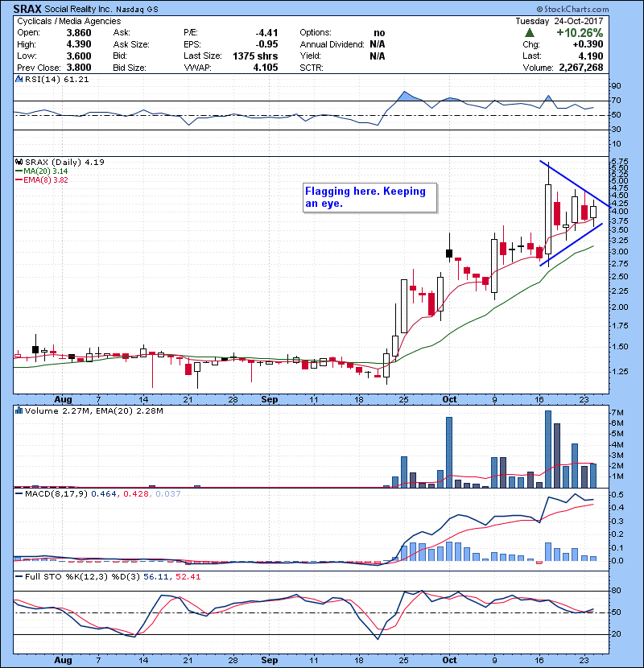Click the green up-triangle beside +10.26%
The image size is (644, 668).
pos(530,33)
